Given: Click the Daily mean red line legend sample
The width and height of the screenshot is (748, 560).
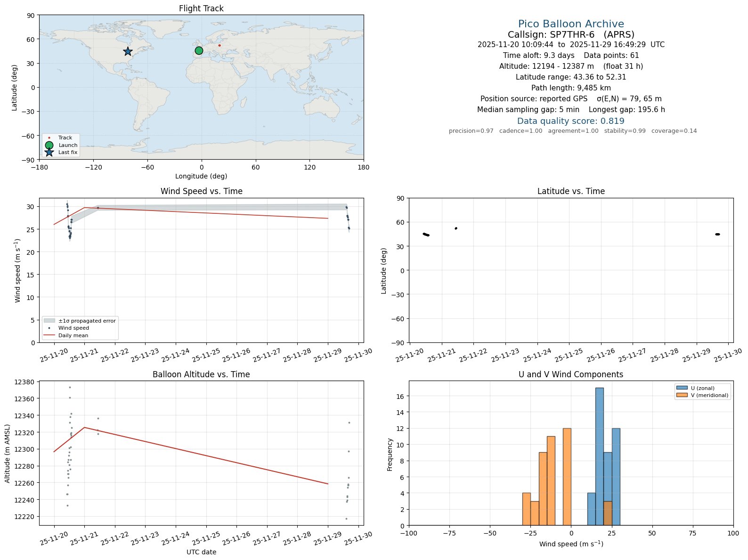Looking at the screenshot, I should coord(49,335).
